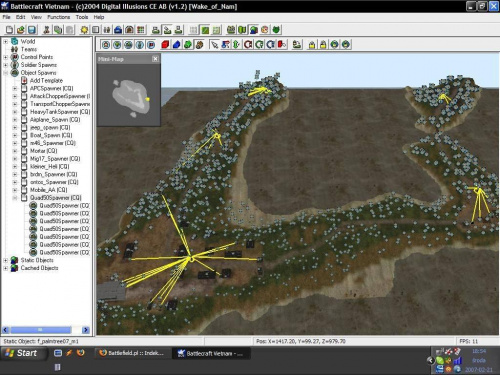Click the color palette toolbar icon
Viewport: 500px width, 375px height.
point(264,30)
